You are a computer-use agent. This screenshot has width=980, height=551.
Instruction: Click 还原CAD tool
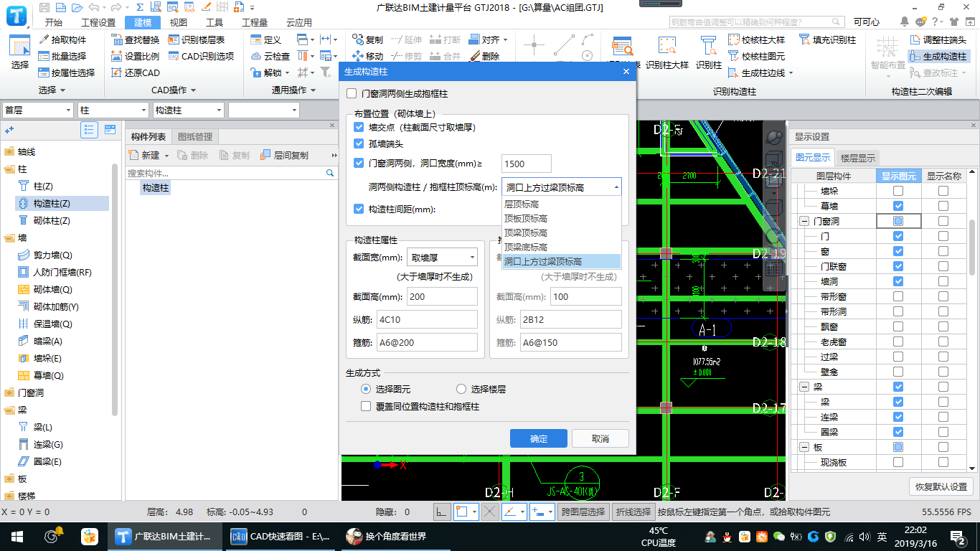point(136,72)
